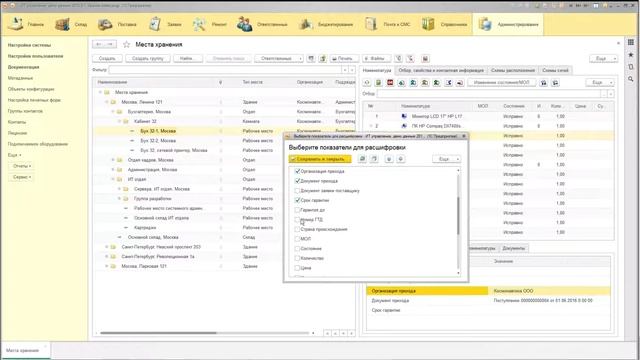Open the Администрирование section icon

[485, 24]
